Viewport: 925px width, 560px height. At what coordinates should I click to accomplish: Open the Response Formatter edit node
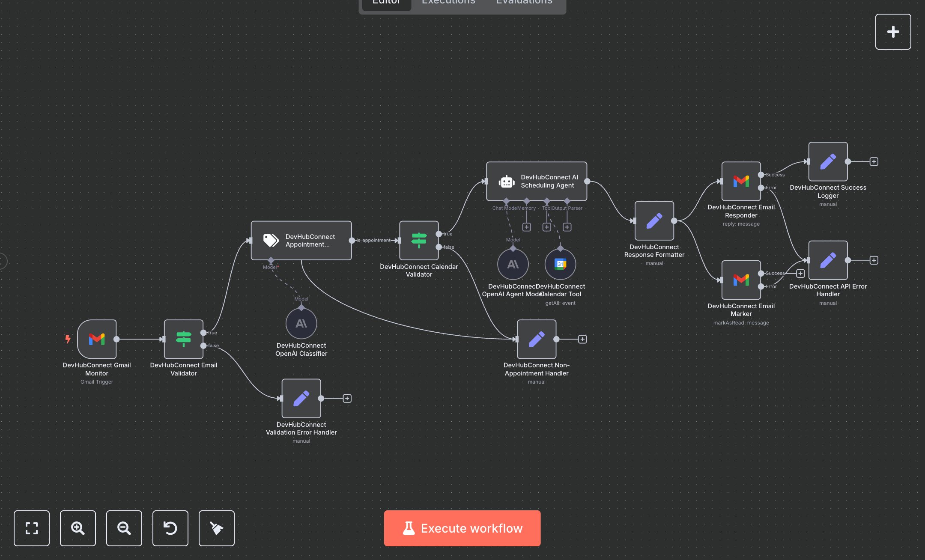[x=654, y=221]
